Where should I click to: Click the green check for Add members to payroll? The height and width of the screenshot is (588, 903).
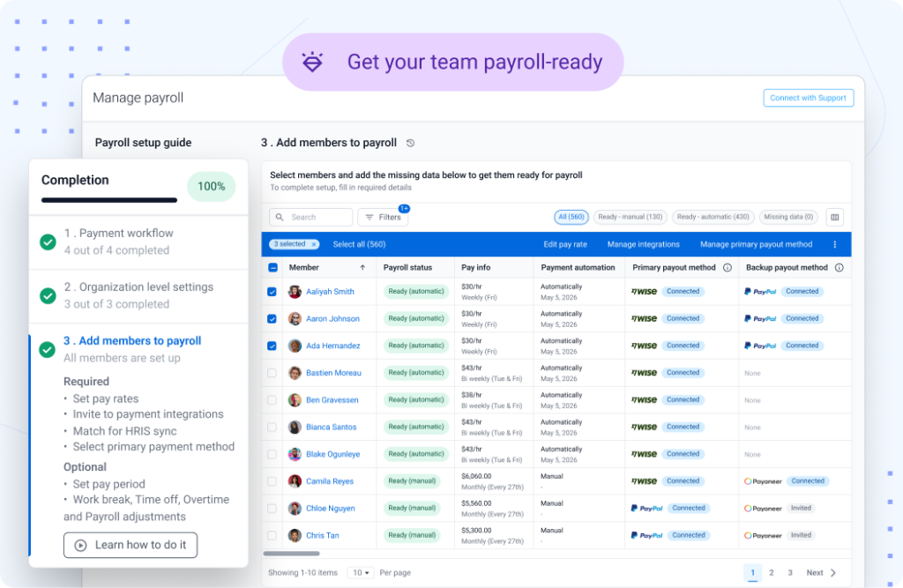click(x=48, y=350)
